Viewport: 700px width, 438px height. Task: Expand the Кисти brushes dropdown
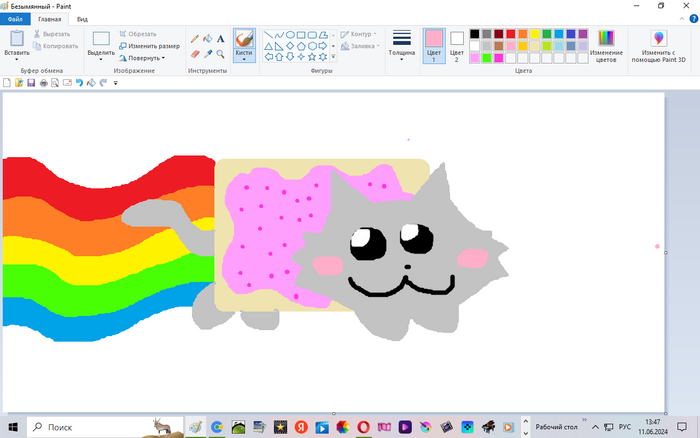(244, 57)
